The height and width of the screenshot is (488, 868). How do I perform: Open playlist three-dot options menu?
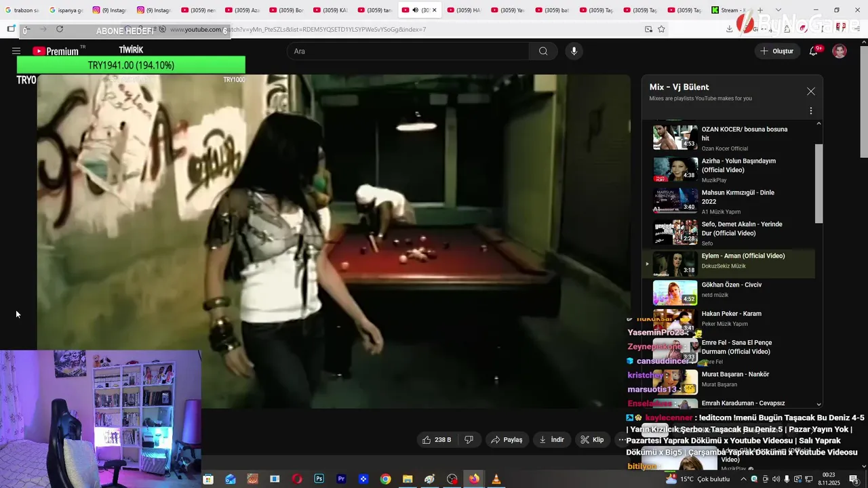pyautogui.click(x=810, y=110)
